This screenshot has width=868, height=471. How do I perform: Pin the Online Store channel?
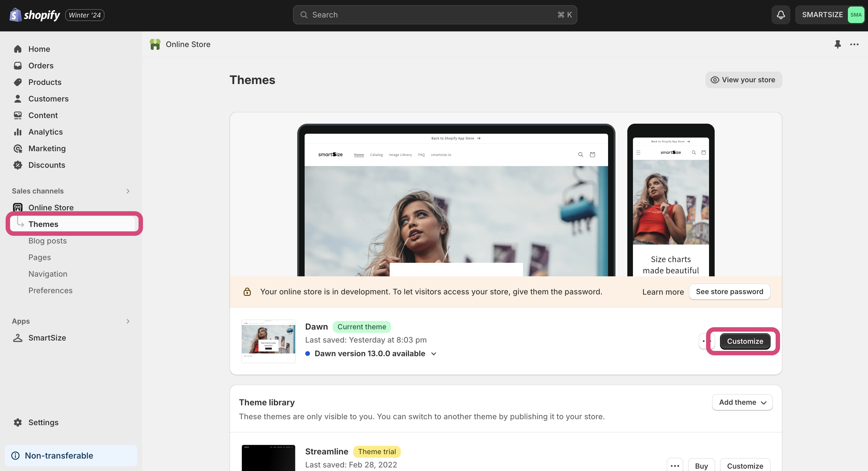(838, 44)
